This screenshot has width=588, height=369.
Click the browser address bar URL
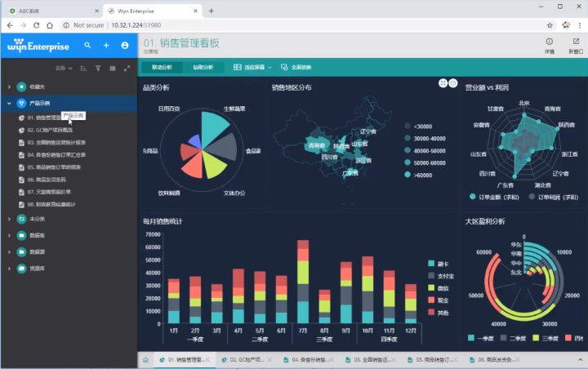(x=136, y=25)
